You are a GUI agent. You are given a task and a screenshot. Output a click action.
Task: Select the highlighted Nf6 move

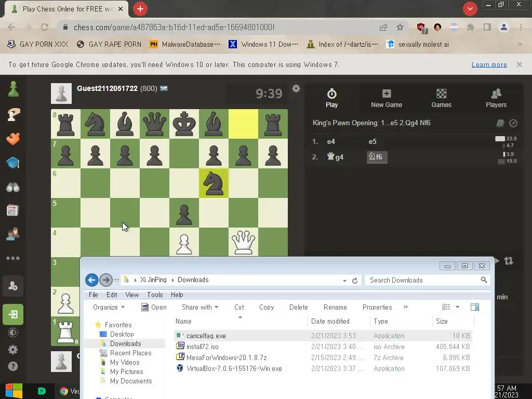[377, 157]
